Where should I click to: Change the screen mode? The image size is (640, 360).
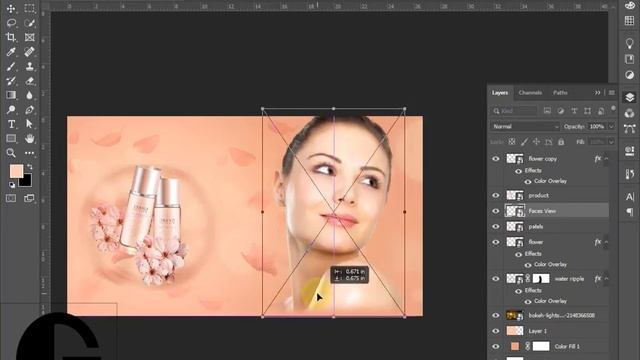(29, 198)
